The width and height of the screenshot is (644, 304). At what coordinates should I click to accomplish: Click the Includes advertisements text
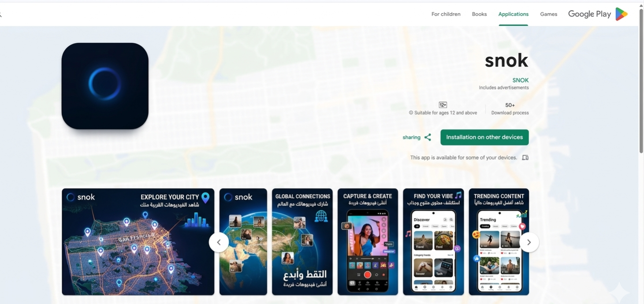(x=504, y=88)
